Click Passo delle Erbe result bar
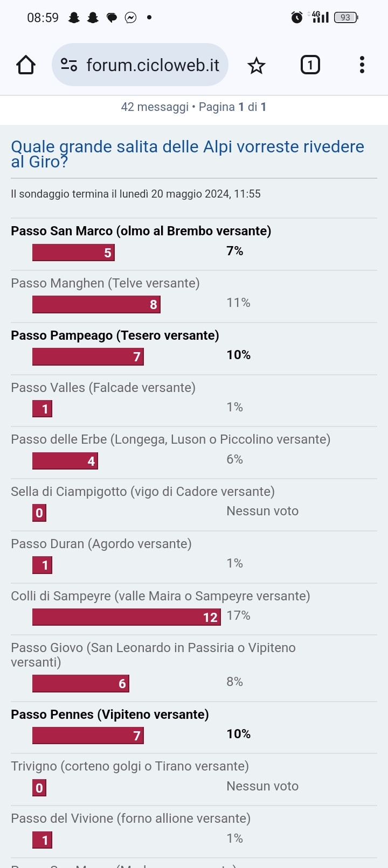The height and width of the screenshot is (868, 388). point(65,461)
